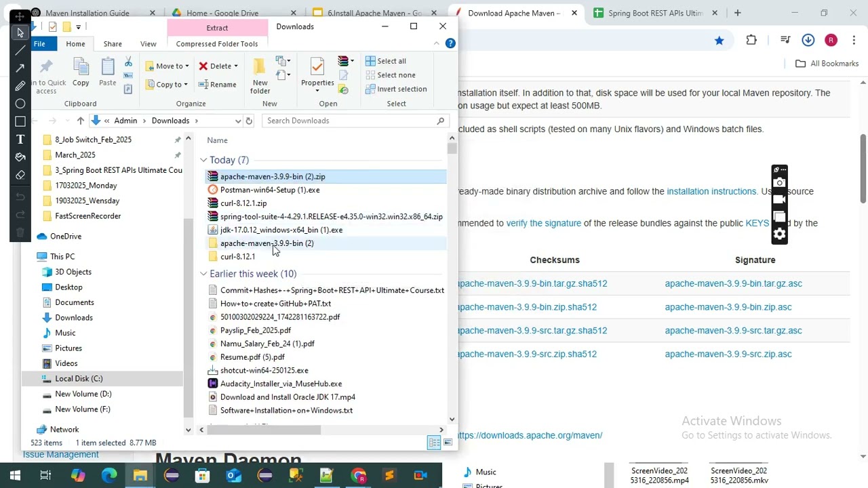
Task: Open the Chrome profile R avatar
Action: (831, 41)
